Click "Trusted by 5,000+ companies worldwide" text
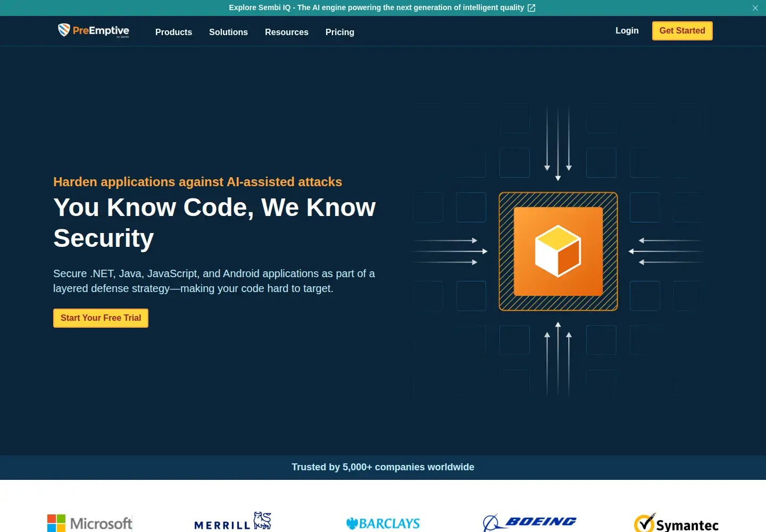Screen dimensions: 766x532 pyautogui.click(x=383, y=467)
